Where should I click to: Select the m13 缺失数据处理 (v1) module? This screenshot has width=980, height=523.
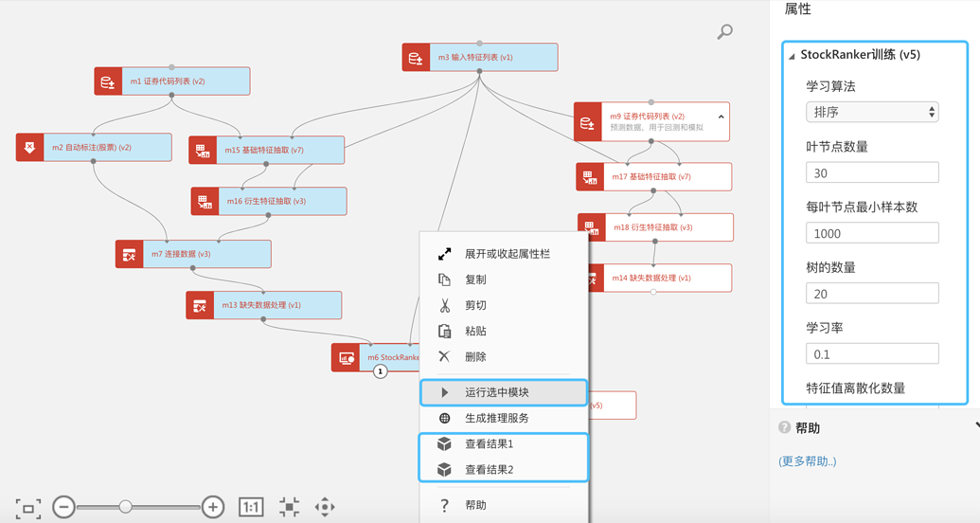[264, 305]
